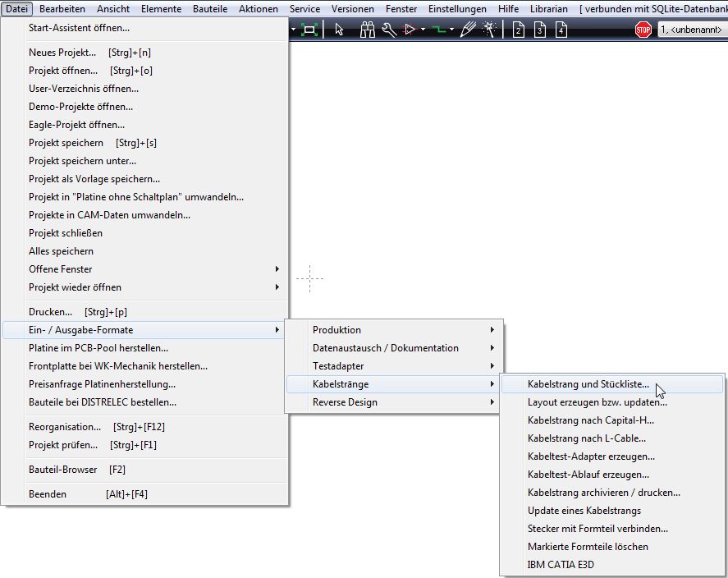
Task: Click the green zoom-to-fit icon
Action: (309, 30)
